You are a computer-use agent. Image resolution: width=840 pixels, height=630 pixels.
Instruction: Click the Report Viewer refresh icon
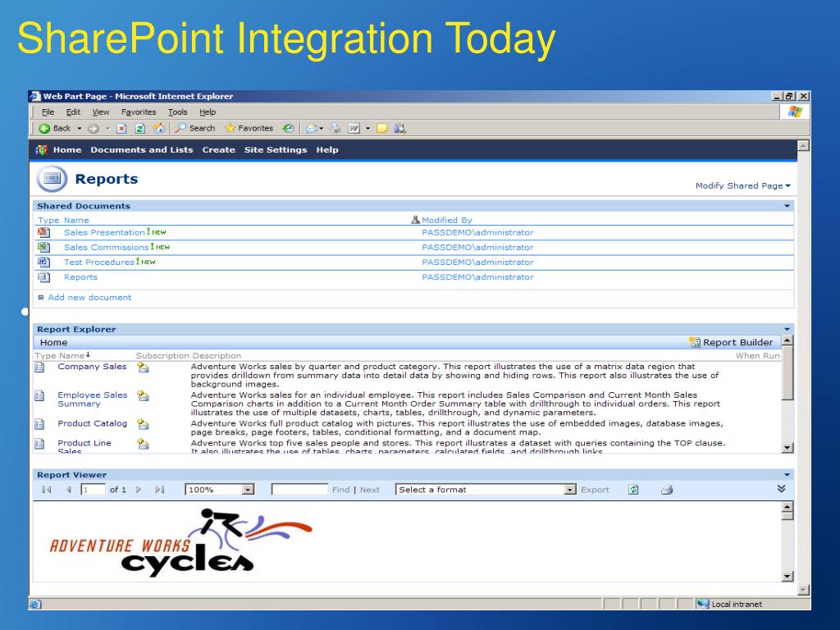point(634,490)
